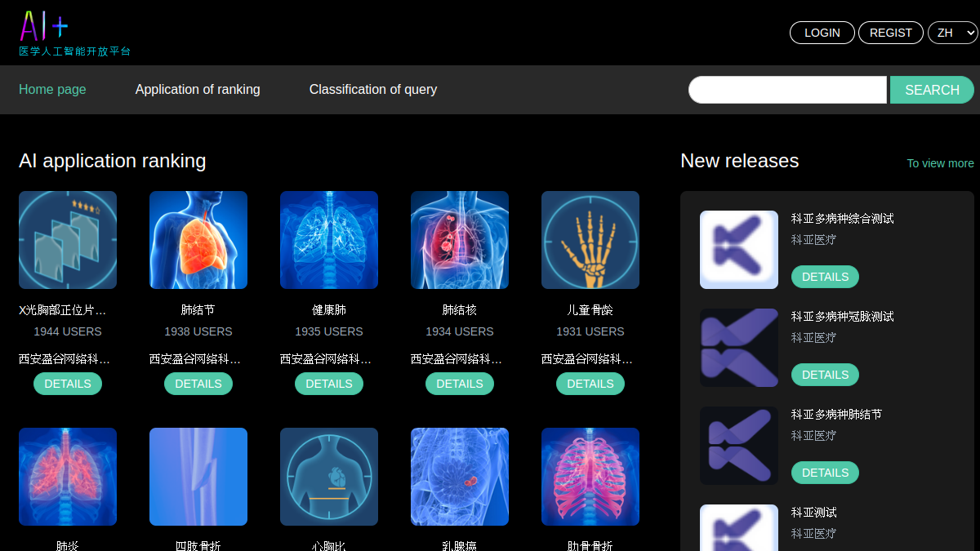
Task: Open the 肋骨骨折 pink ribcage thumbnail
Action: (x=590, y=477)
